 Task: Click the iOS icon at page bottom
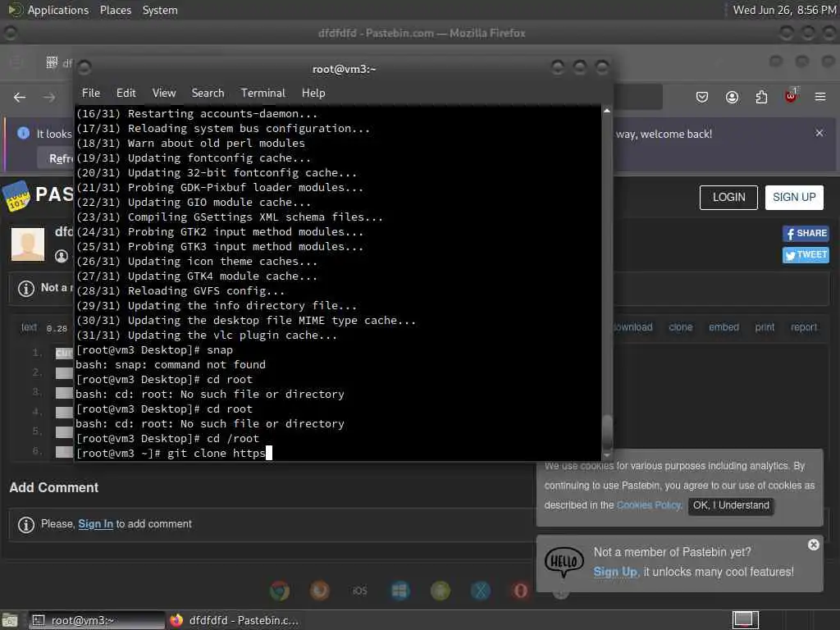[x=360, y=591]
